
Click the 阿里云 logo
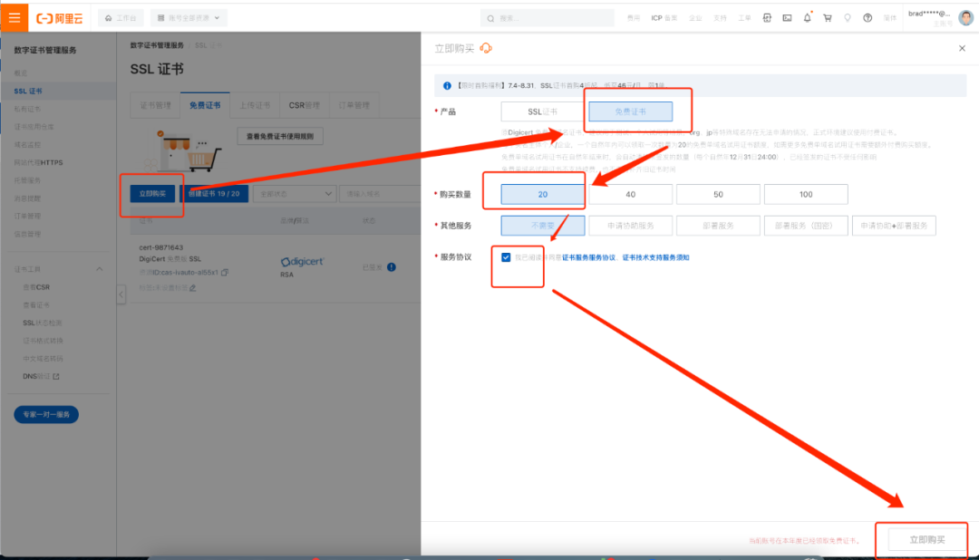[x=60, y=18]
